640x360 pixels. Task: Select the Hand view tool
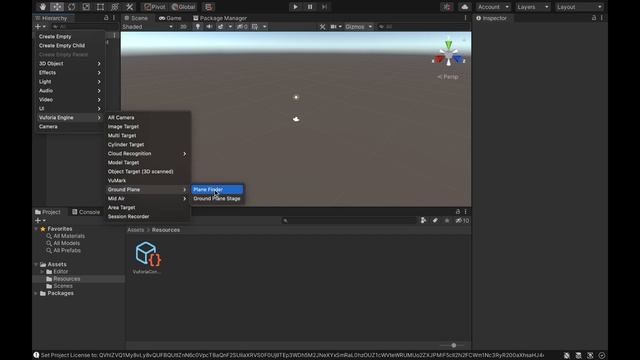(42, 7)
